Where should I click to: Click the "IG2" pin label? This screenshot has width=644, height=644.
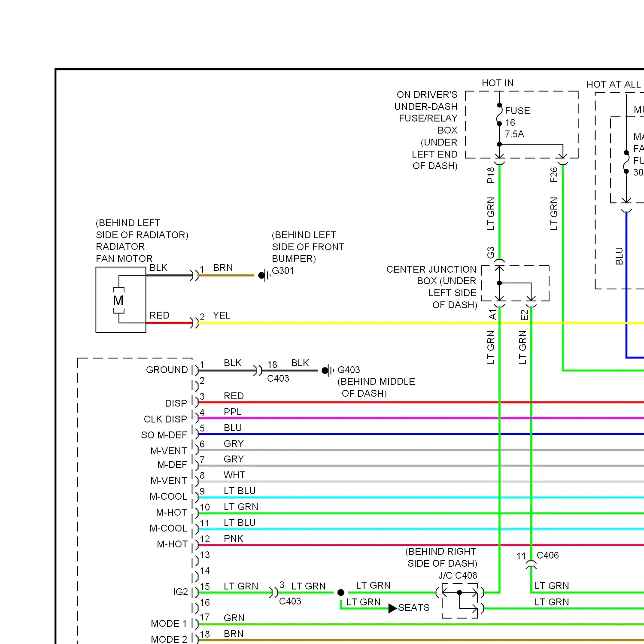point(180,592)
